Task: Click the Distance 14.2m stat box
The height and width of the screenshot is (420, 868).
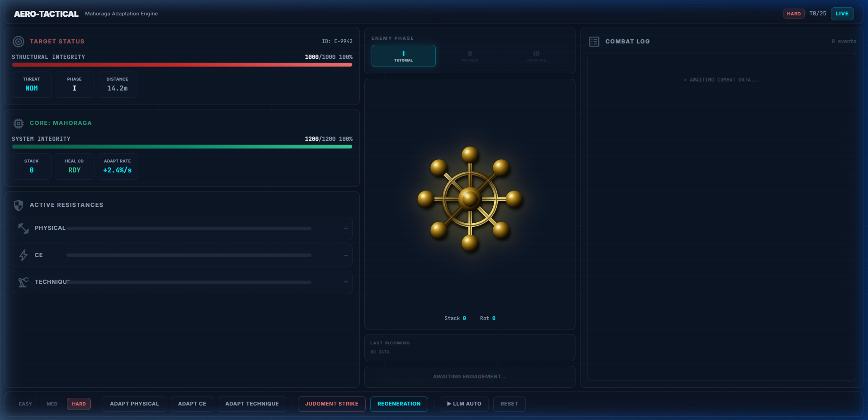Action: (118, 84)
